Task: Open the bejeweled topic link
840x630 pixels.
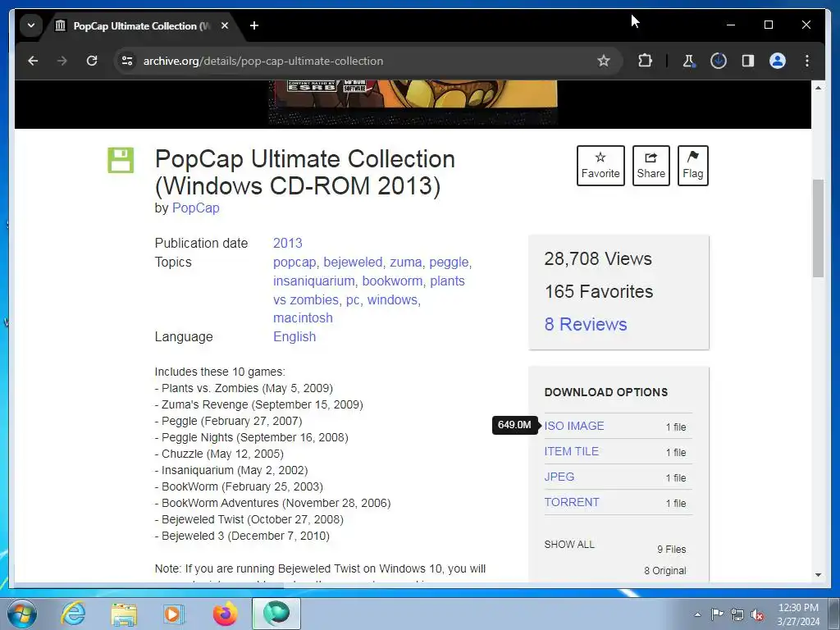Action: 353,262
